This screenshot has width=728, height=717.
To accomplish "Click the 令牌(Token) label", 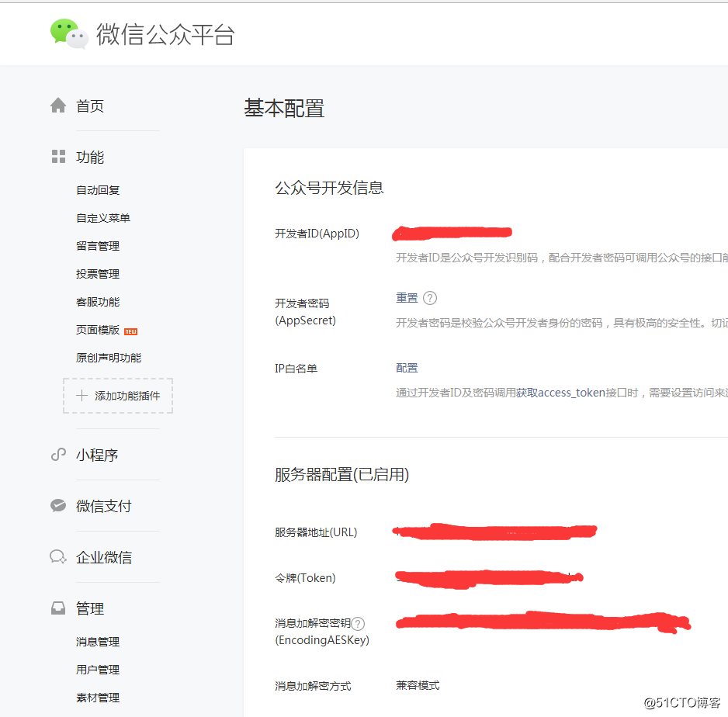I will 305,578.
